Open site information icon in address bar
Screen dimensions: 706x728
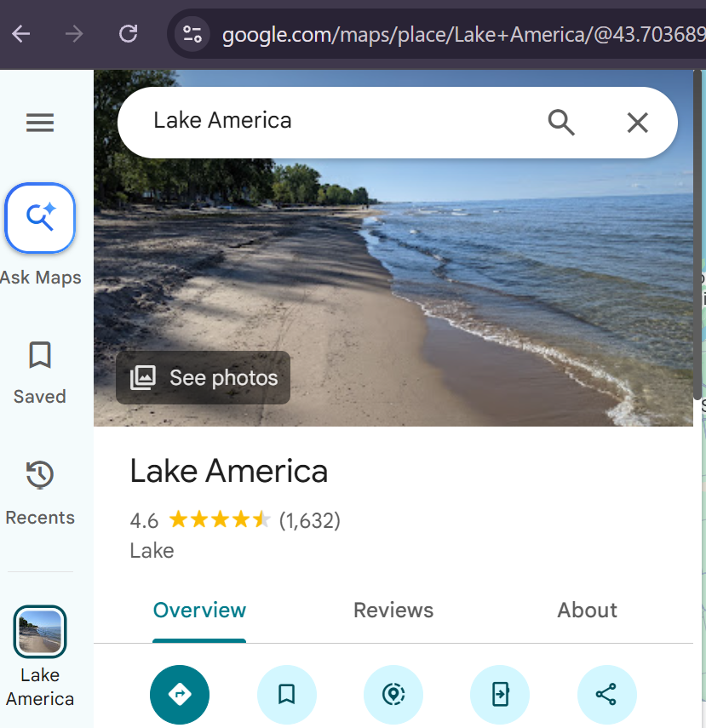(192, 34)
